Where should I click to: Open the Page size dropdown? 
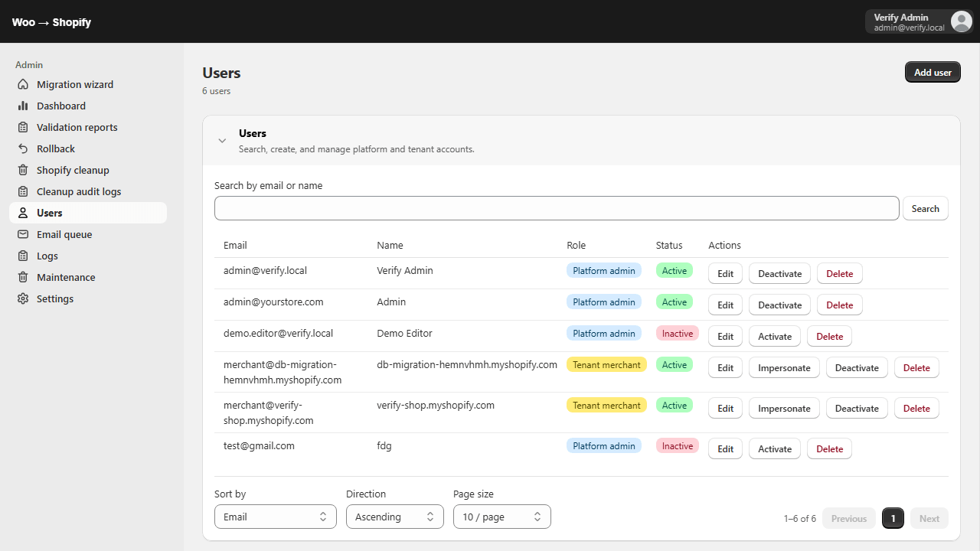coord(502,517)
